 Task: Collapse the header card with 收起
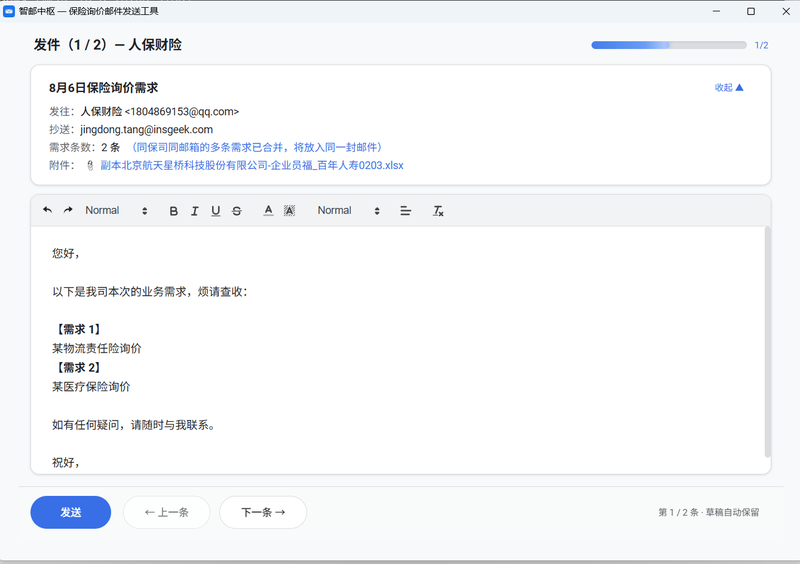729,87
